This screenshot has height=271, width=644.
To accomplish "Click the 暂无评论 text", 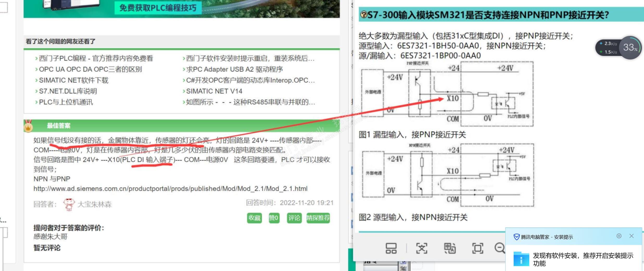I will pyautogui.click(x=47, y=248).
